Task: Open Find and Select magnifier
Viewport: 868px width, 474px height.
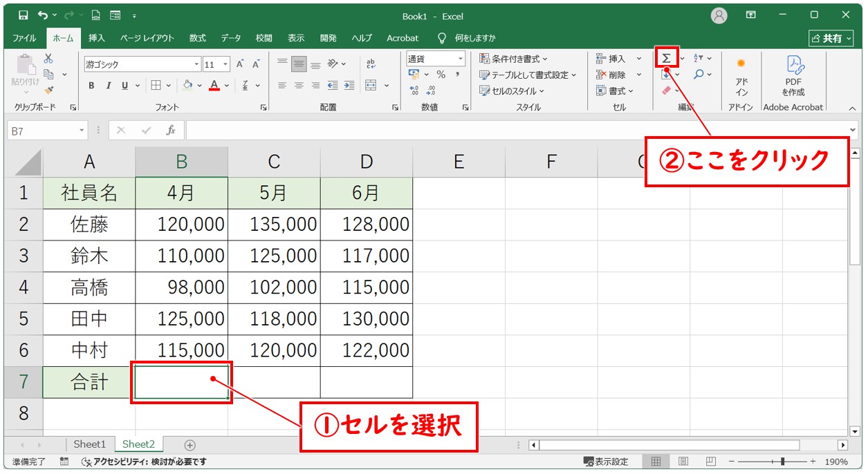Action: [x=699, y=74]
